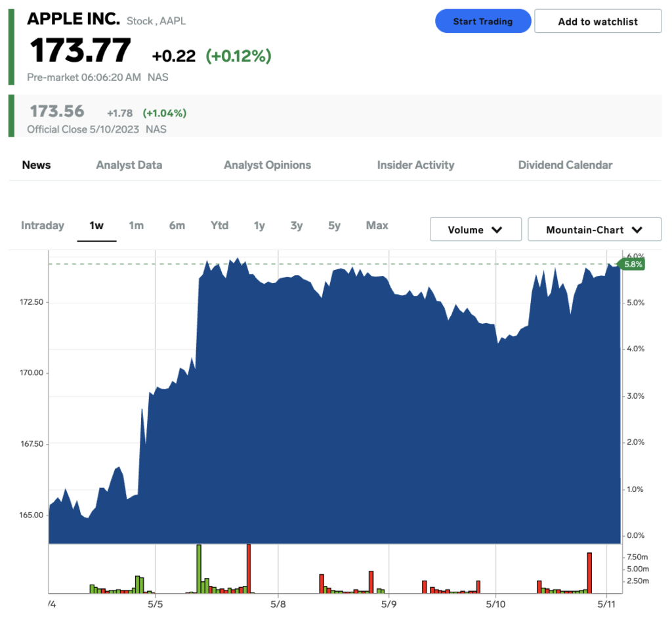672x620 pixels.
Task: Click the 0.0% axis label
Action: (x=635, y=535)
